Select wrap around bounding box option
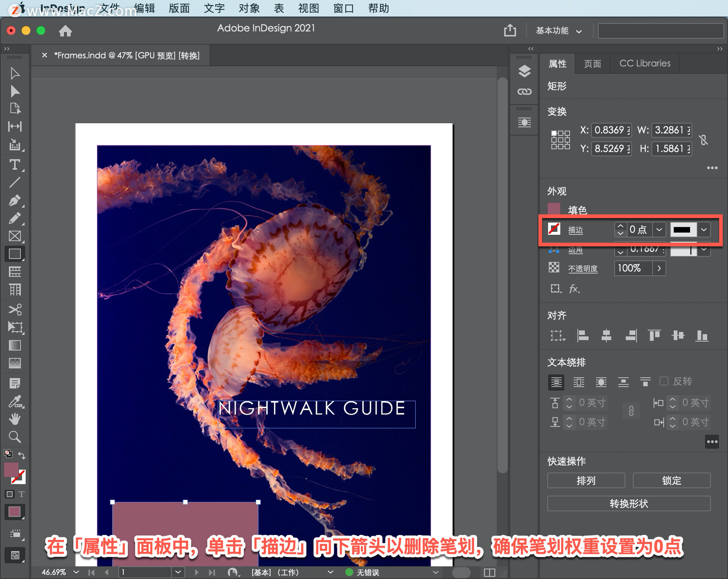This screenshot has width=728, height=579. pyautogui.click(x=579, y=382)
